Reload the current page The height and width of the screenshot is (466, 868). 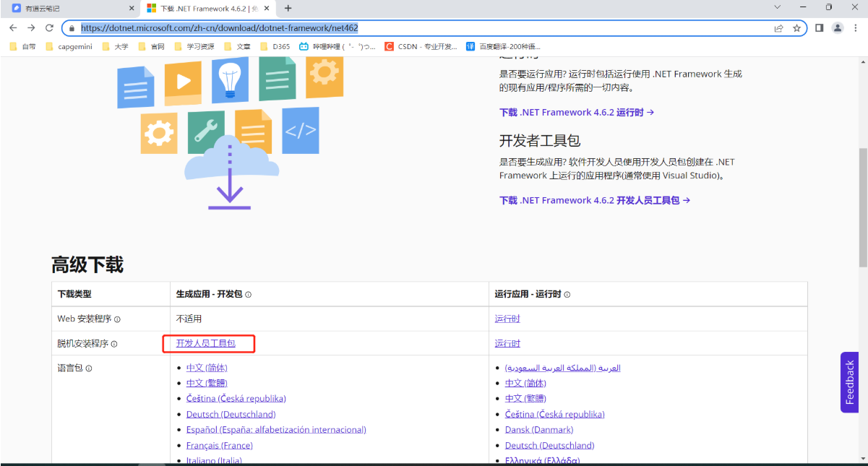coord(49,28)
